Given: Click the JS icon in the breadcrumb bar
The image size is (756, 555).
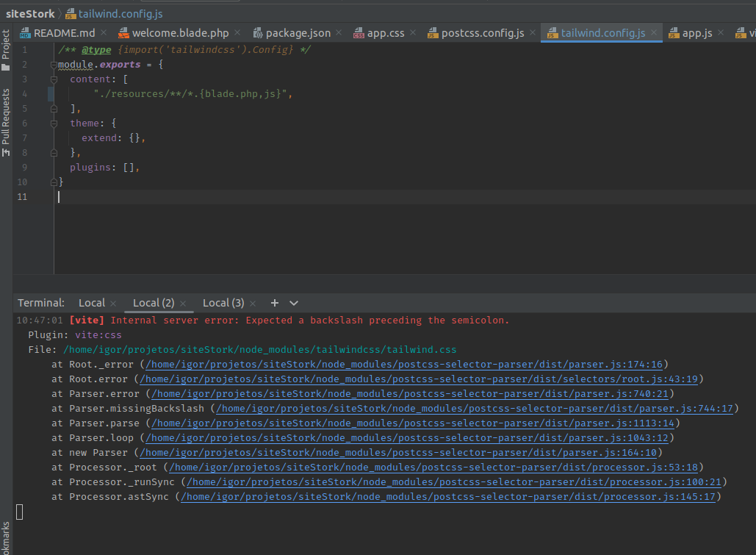Looking at the screenshot, I should tap(70, 13).
